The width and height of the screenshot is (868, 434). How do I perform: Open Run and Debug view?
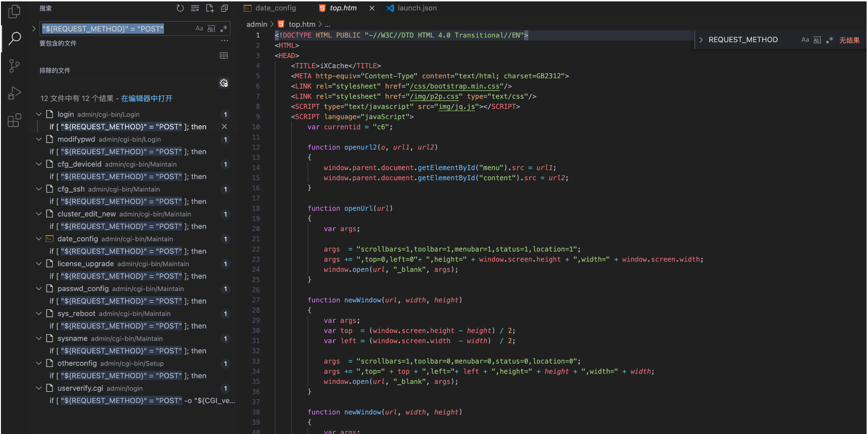[x=15, y=93]
